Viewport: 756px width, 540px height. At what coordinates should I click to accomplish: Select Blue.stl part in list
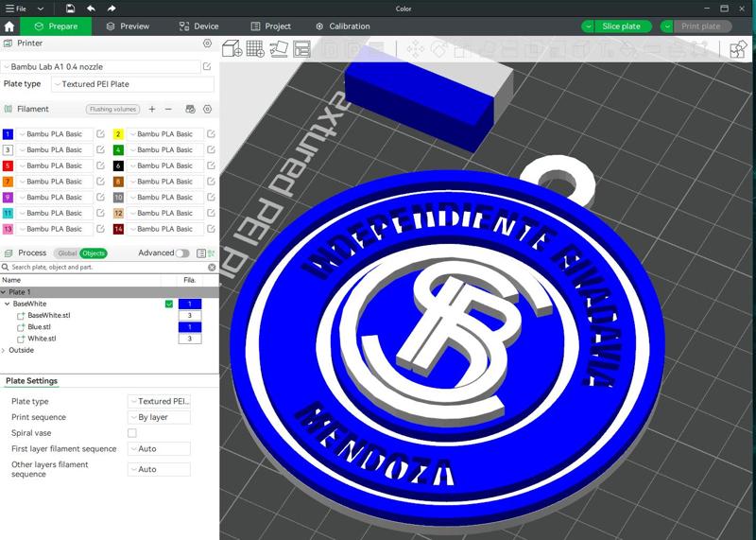[x=39, y=326]
